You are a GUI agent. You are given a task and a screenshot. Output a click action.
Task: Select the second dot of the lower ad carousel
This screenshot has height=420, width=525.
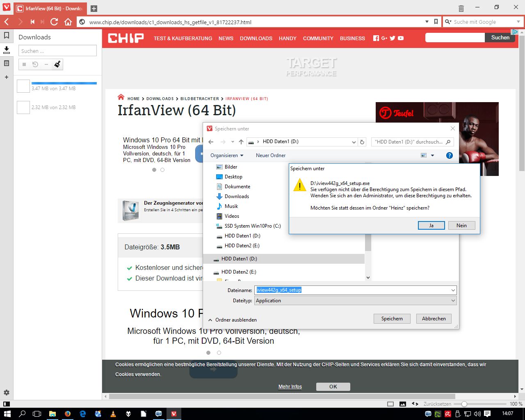coord(219,353)
